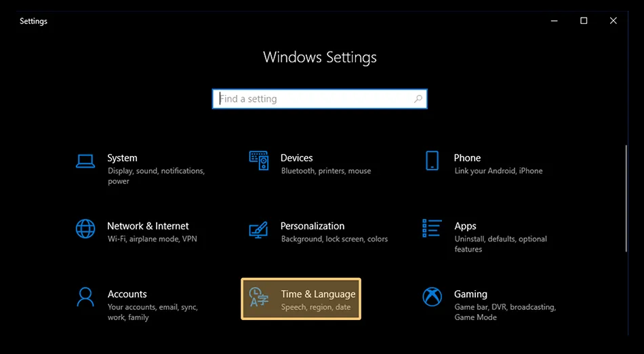The width and height of the screenshot is (644, 354).
Task: Click 'Speech, region, date' description
Action: pos(316,307)
